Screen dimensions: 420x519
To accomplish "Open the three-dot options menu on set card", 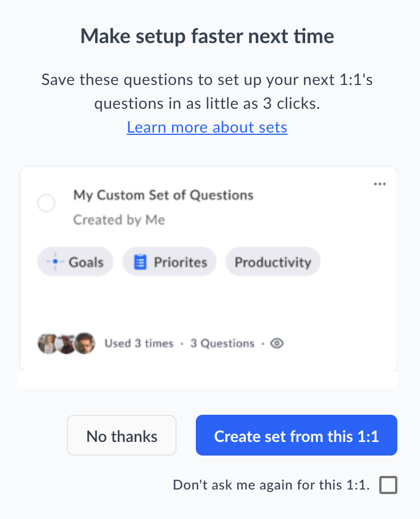I will pyautogui.click(x=380, y=184).
